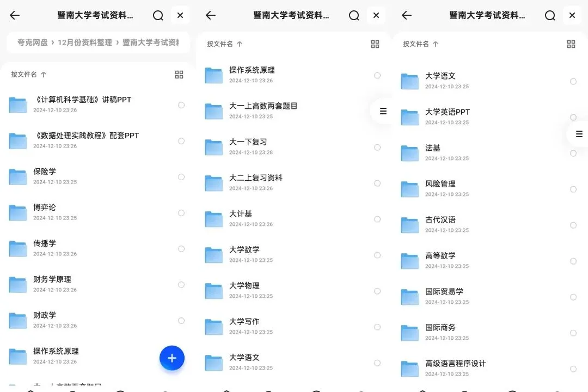Open the floating menu button in middle panel

383,111
